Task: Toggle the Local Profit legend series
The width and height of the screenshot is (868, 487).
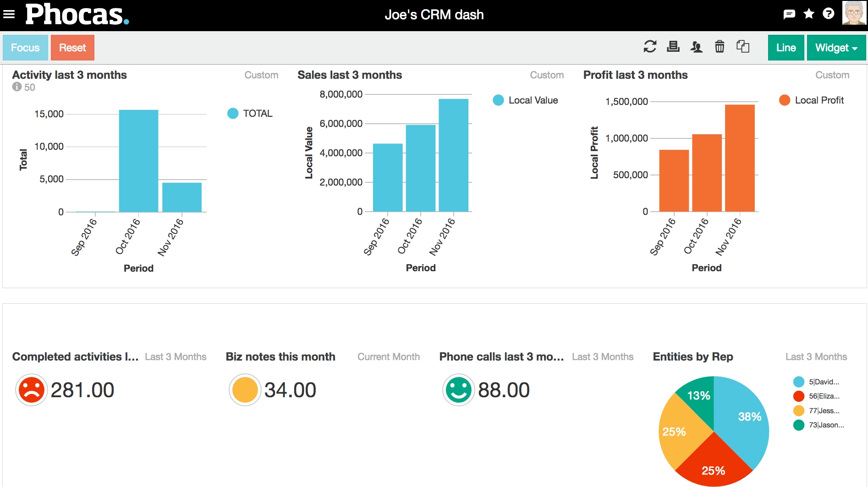Action: pos(811,100)
